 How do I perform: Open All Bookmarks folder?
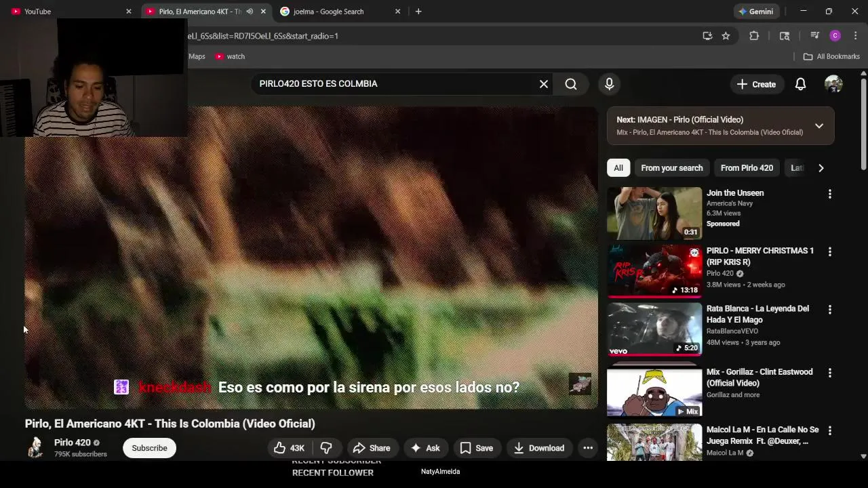831,56
